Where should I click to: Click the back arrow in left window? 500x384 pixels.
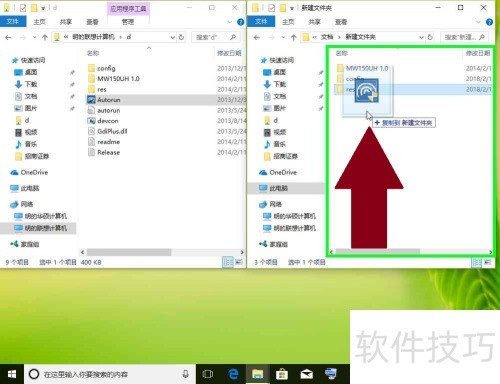pos(8,37)
